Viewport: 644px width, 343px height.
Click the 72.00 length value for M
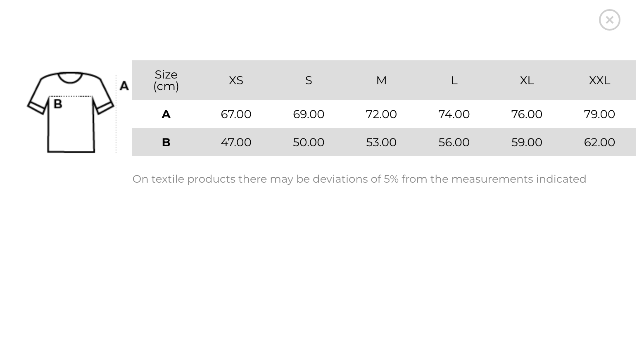tap(381, 114)
